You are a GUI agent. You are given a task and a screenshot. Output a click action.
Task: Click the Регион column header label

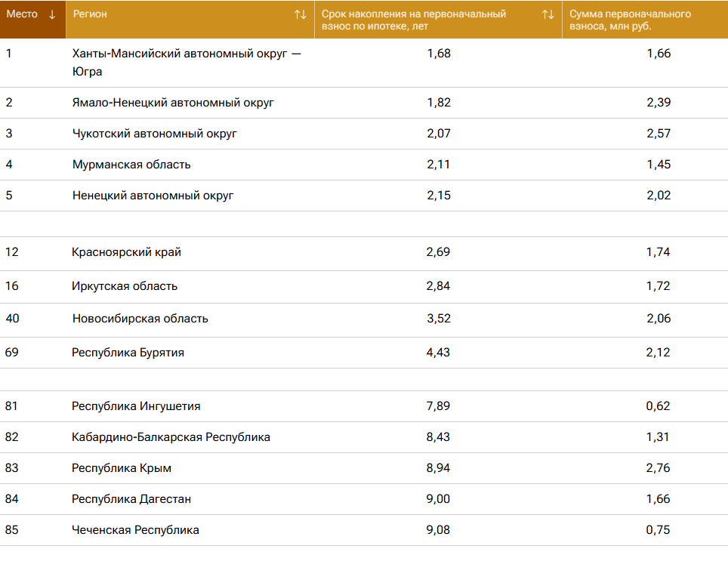90,14
